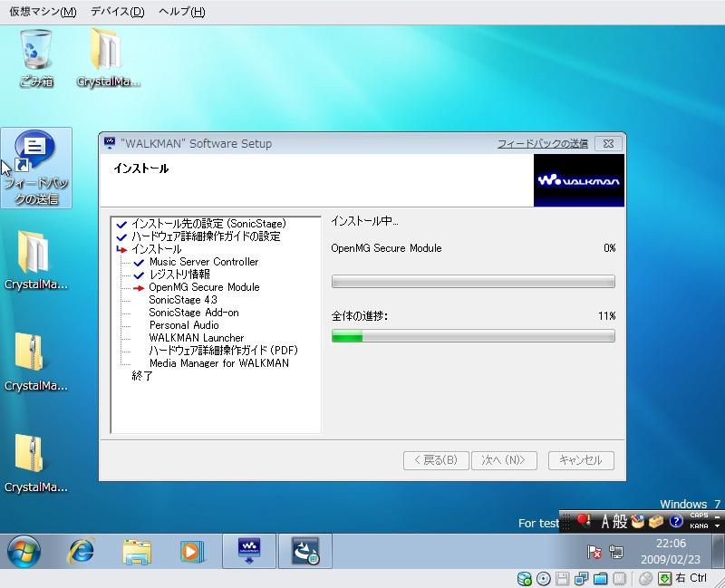Toggle KANA on the language bar
The width and height of the screenshot is (725, 588).
(699, 526)
